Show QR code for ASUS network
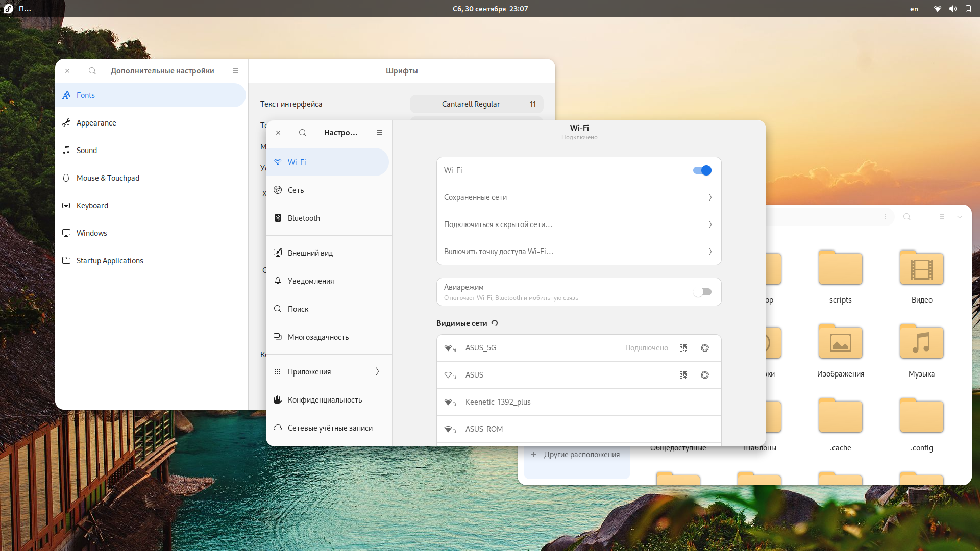 coord(683,375)
